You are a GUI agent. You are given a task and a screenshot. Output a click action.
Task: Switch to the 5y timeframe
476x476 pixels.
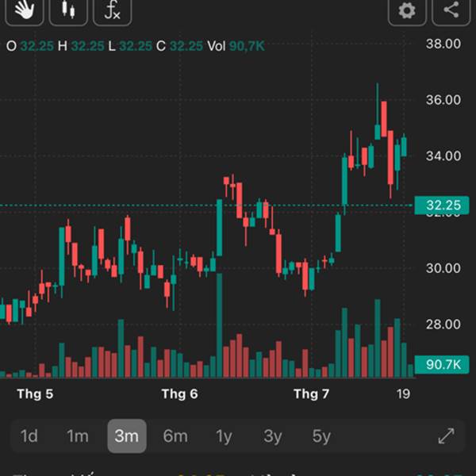point(321,436)
